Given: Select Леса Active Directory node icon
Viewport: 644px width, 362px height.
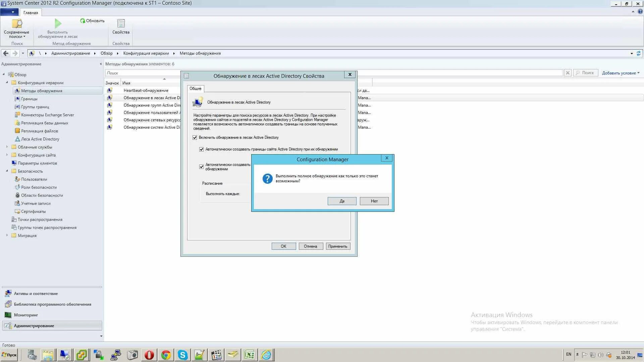Looking at the screenshot, I should click(17, 139).
